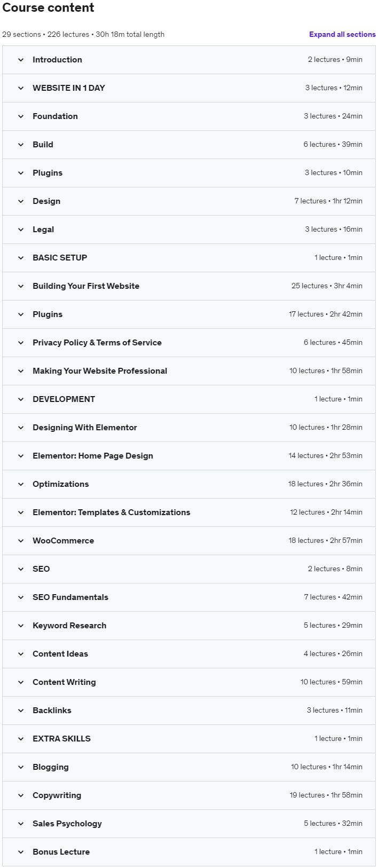Expand the WEBSITE IN 1 DAY section
This screenshot has width=378, height=868.
coord(68,88)
